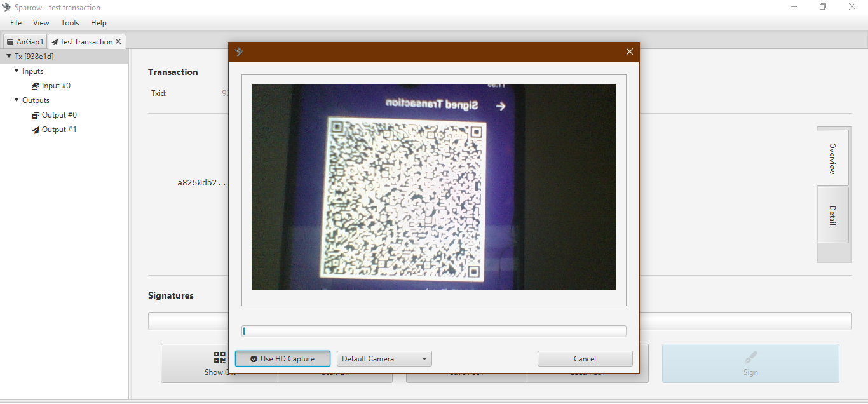The height and width of the screenshot is (404, 868).
Task: Close the QR scan dialog
Action: point(630,51)
